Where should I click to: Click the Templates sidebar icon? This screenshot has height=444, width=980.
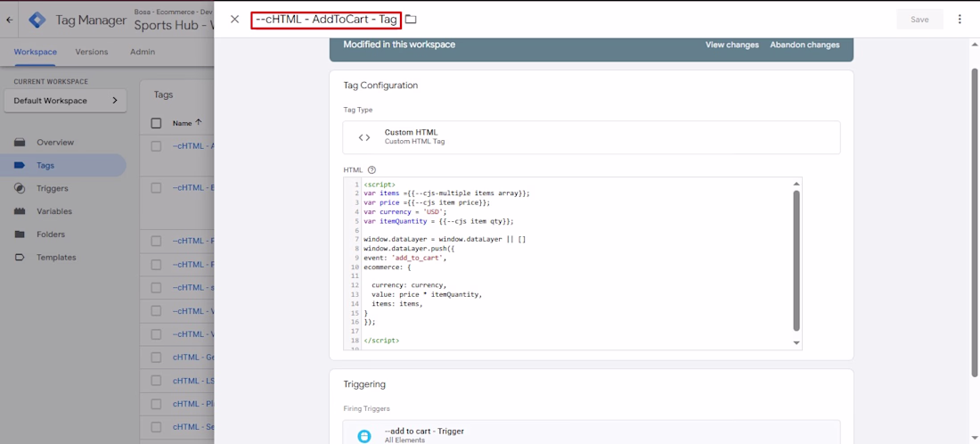point(20,258)
